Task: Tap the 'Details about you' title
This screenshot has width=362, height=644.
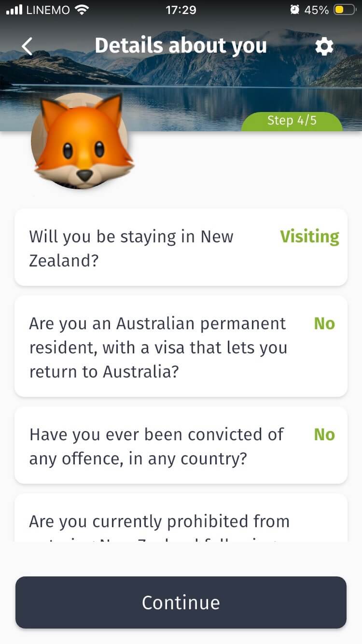Action: 181,45
